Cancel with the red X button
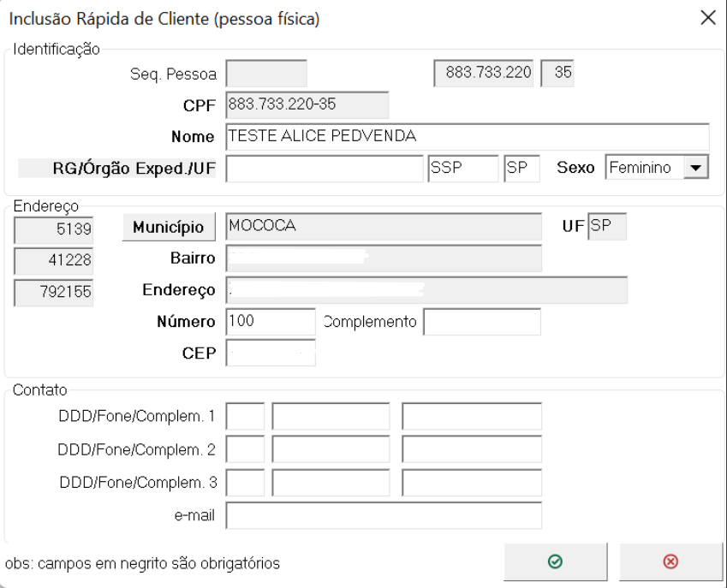 click(x=670, y=561)
